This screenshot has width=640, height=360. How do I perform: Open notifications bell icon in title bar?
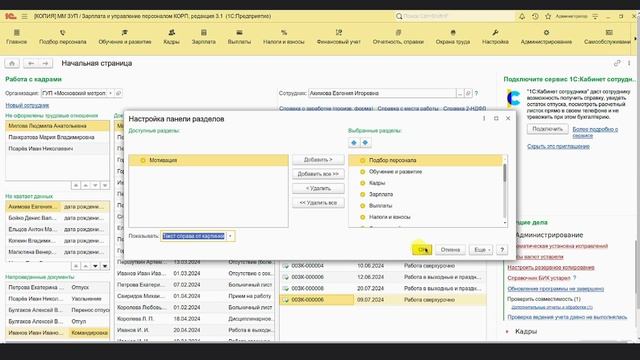pos(522,16)
